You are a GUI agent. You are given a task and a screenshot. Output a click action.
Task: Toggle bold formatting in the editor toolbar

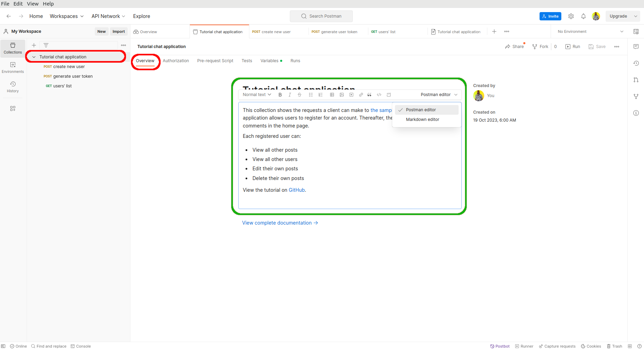pyautogui.click(x=280, y=95)
